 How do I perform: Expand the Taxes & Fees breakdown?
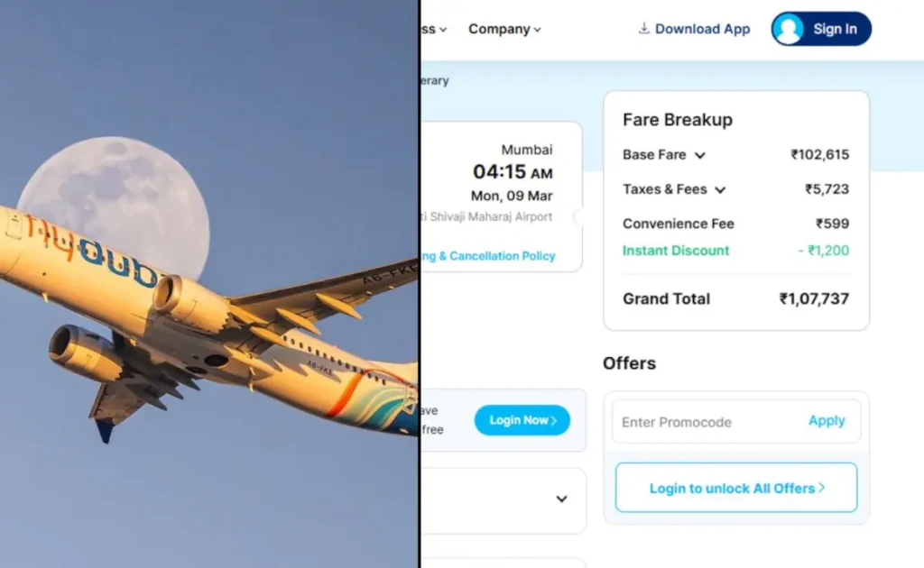[722, 189]
